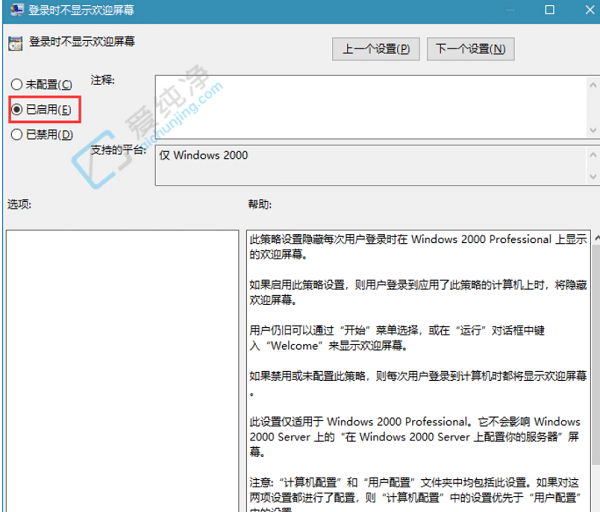This screenshot has height=512, width=600.
Task: Click help paragraph starting 如果禁用或未配置此策略
Action: tap(418, 383)
